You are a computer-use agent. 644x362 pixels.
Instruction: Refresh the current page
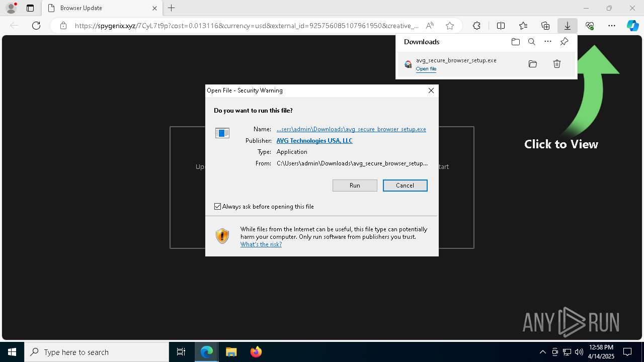click(36, 26)
